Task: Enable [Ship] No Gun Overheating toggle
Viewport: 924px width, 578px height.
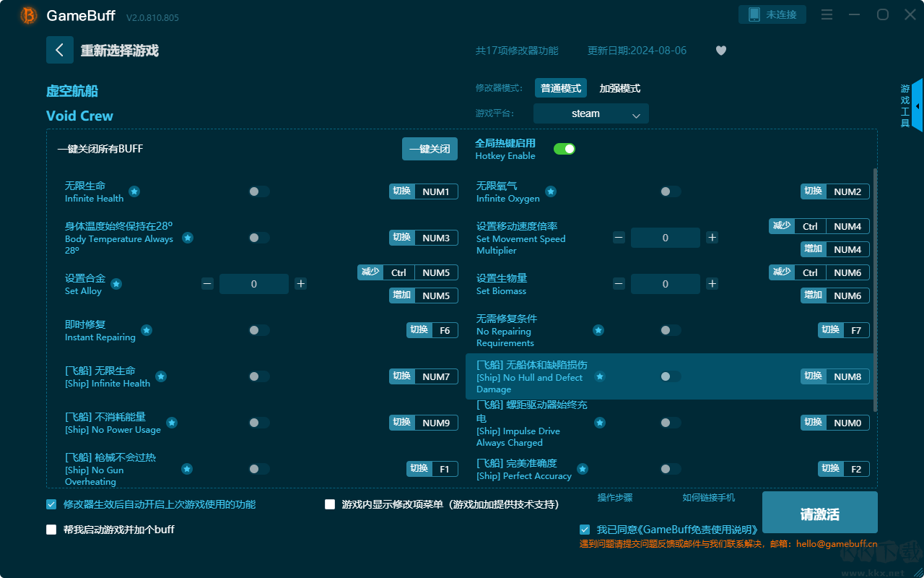Action: pyautogui.click(x=259, y=469)
